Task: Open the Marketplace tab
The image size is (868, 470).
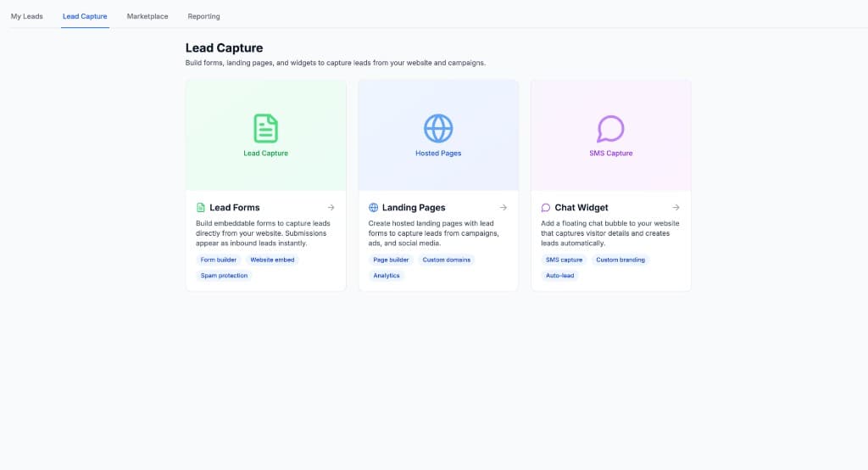Action: click(147, 16)
